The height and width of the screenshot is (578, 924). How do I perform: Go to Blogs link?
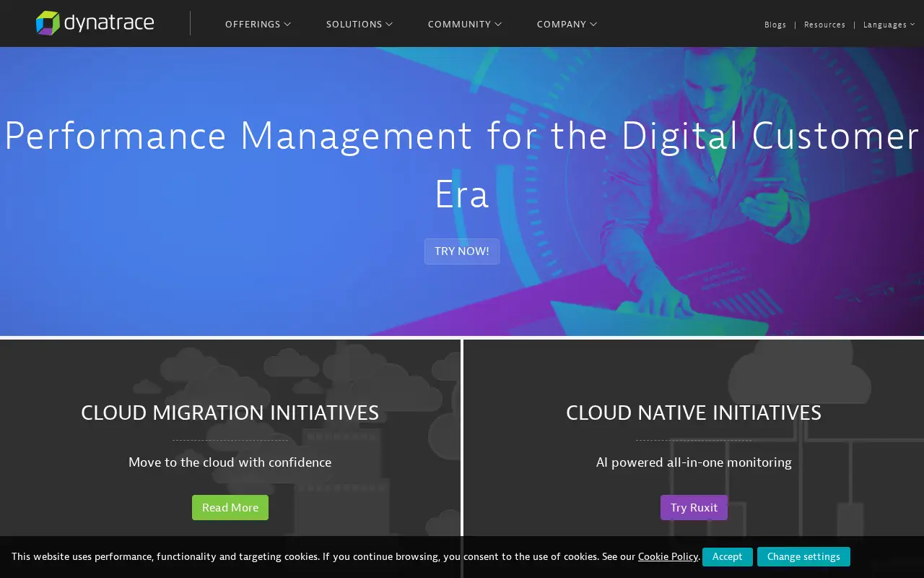[x=775, y=25]
